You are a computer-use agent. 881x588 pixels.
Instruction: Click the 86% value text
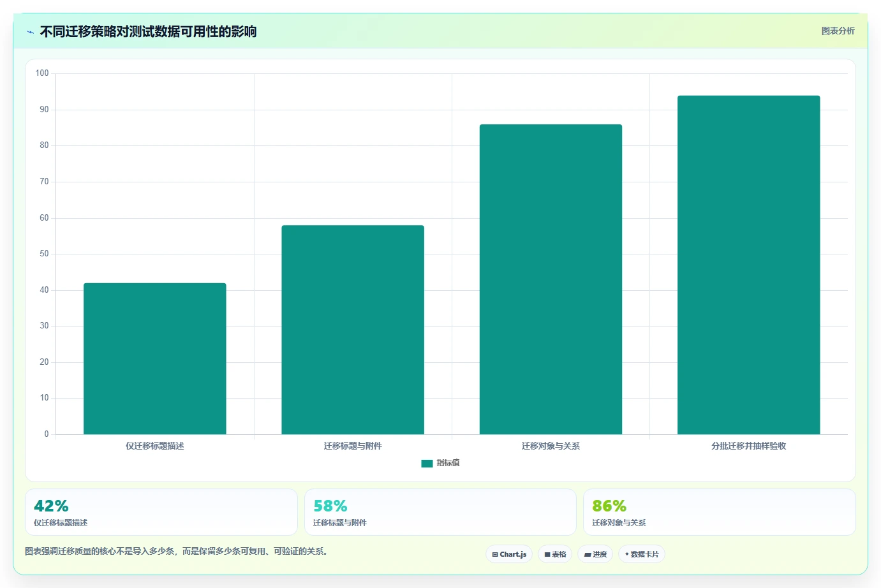coord(609,506)
